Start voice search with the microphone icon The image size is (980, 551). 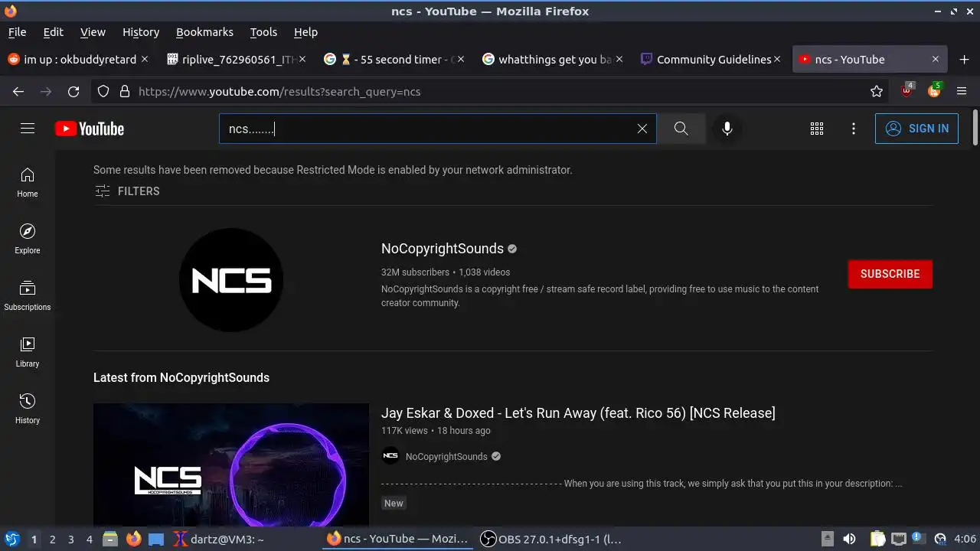(x=727, y=129)
